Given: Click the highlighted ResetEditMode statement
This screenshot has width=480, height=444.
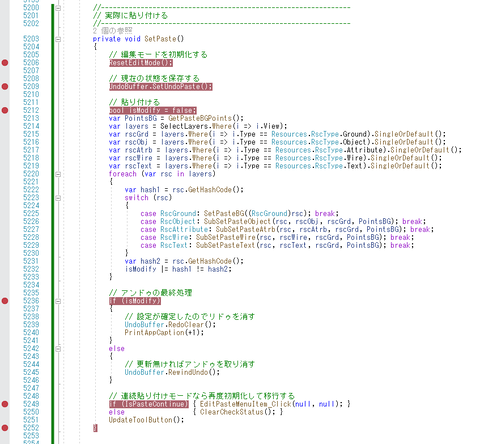Looking at the screenshot, I should [x=141, y=63].
